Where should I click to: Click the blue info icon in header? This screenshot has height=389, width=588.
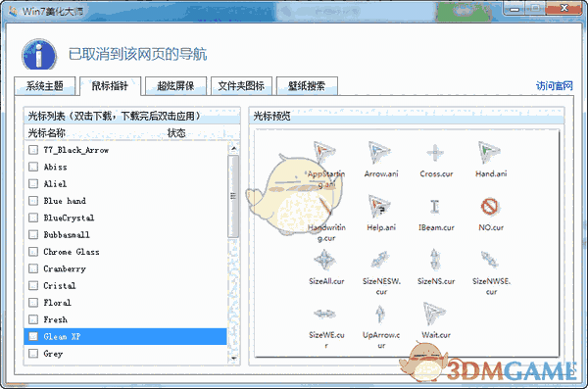tap(39, 55)
